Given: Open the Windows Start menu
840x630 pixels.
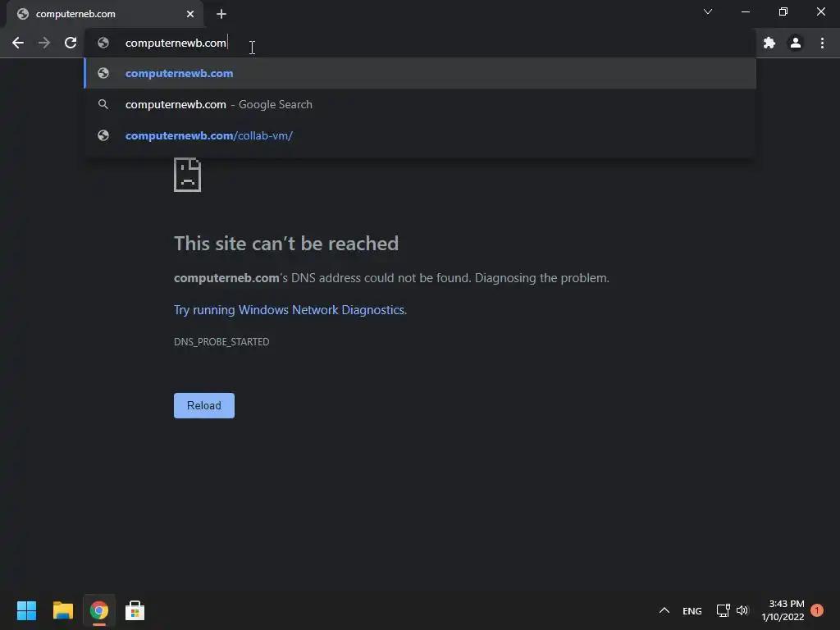Looking at the screenshot, I should click(x=26, y=610).
